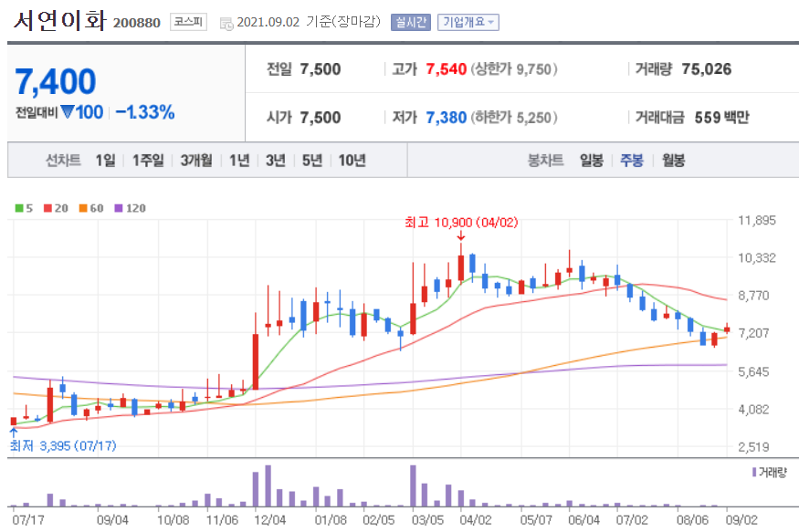Screen dimensions: 799x532
Task: Click the 전일 value 7,500
Action: coord(320,69)
